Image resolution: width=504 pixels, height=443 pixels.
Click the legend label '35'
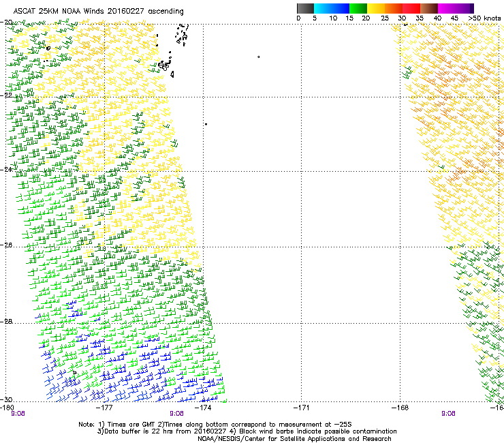[x=420, y=18]
